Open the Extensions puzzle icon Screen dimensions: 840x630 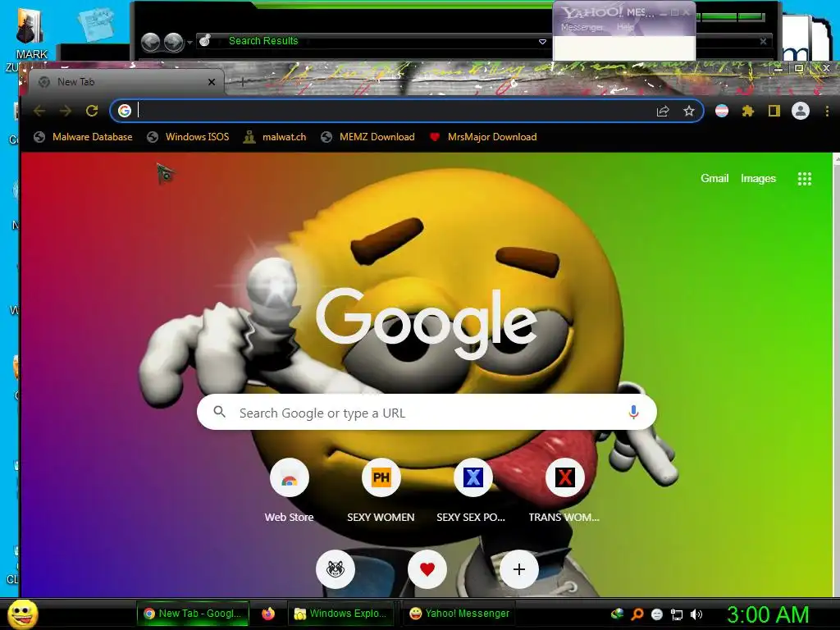[748, 111]
